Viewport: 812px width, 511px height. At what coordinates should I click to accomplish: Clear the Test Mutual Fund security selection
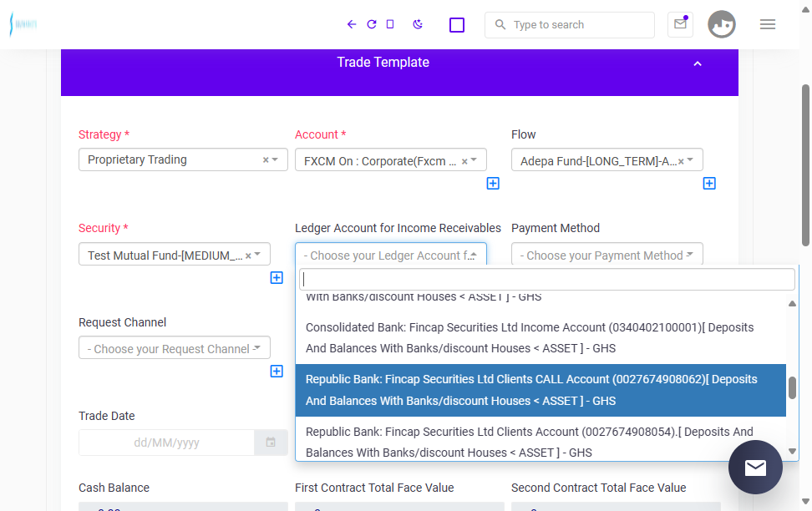[x=248, y=255]
